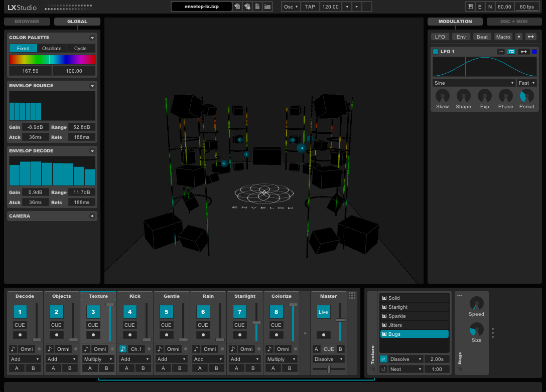Click the modulation trigger dot button
546x392 pixels.
click(x=519, y=37)
